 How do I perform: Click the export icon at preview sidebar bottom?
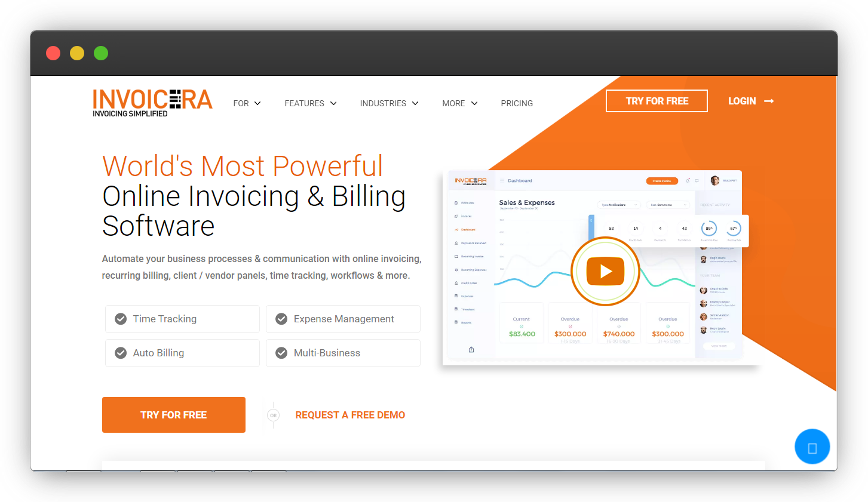coord(471,349)
